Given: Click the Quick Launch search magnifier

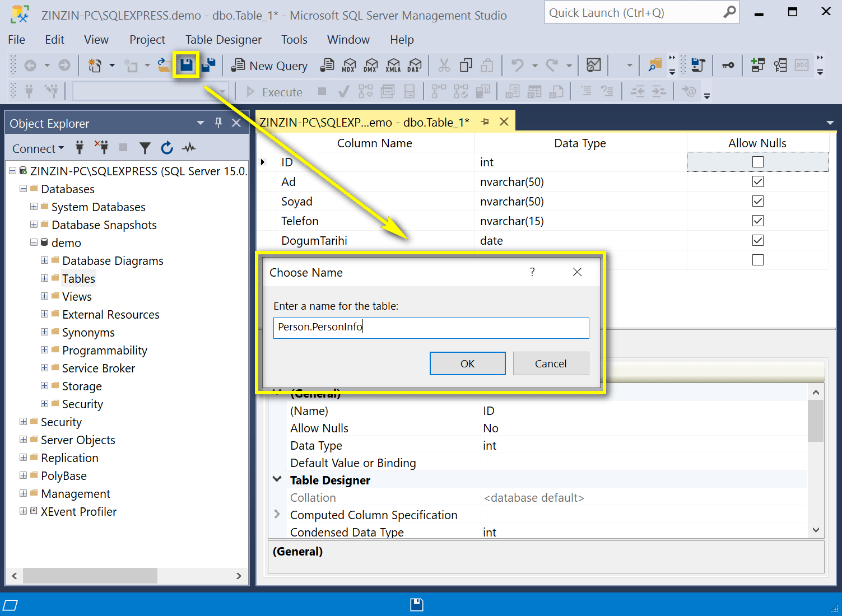Looking at the screenshot, I should point(729,12).
